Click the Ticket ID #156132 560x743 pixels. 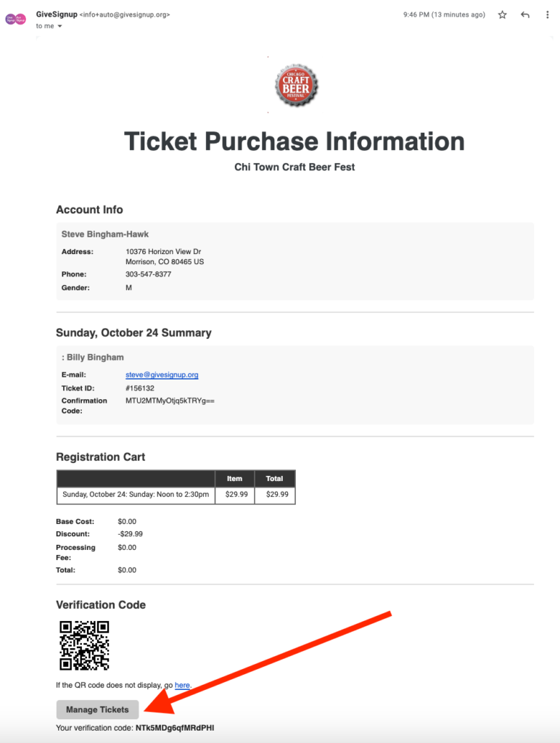coord(140,388)
